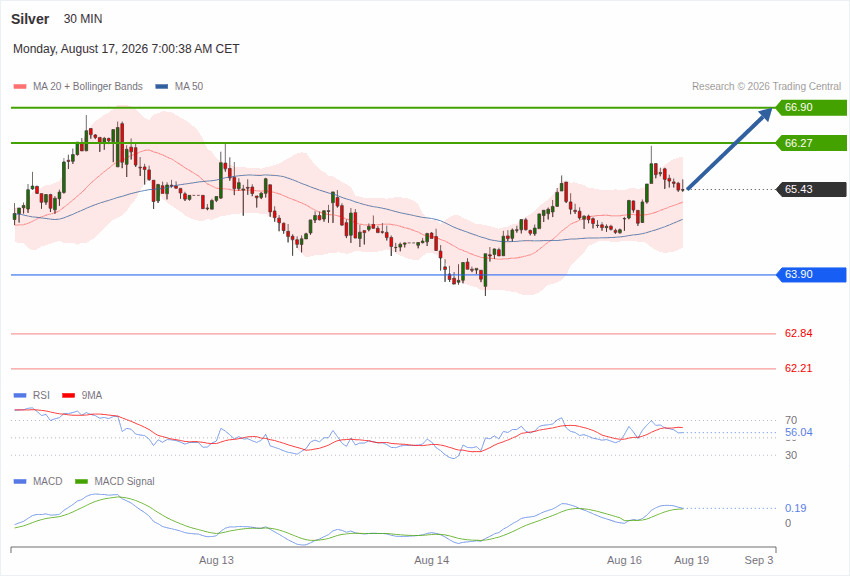
Task: Click the Research © 2026 Trading Central text
Action: point(767,86)
